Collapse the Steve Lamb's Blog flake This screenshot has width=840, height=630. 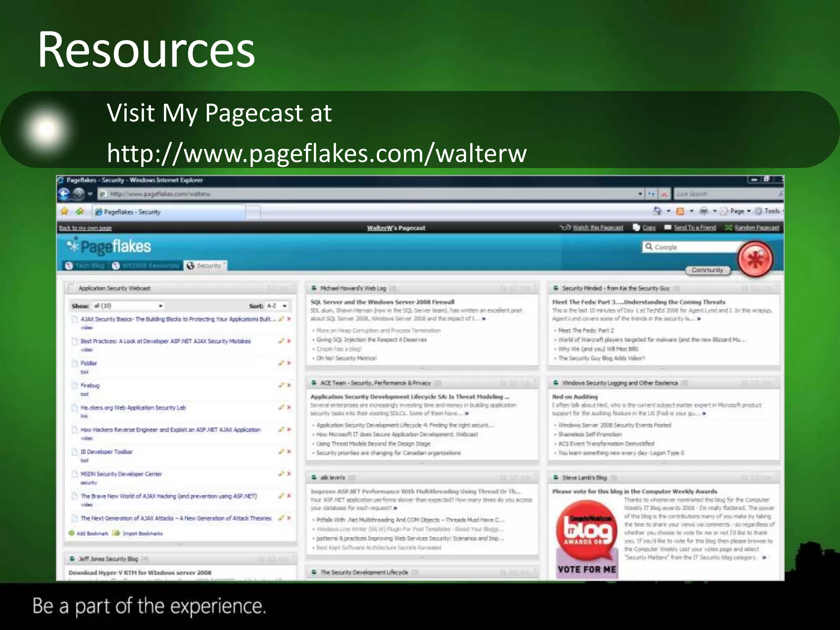tap(556, 477)
